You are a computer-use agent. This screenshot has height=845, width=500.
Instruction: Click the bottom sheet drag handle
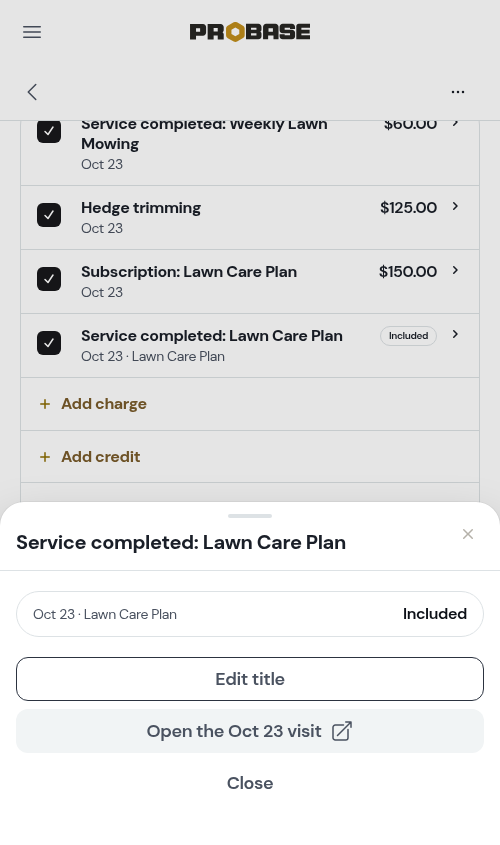pos(250,516)
